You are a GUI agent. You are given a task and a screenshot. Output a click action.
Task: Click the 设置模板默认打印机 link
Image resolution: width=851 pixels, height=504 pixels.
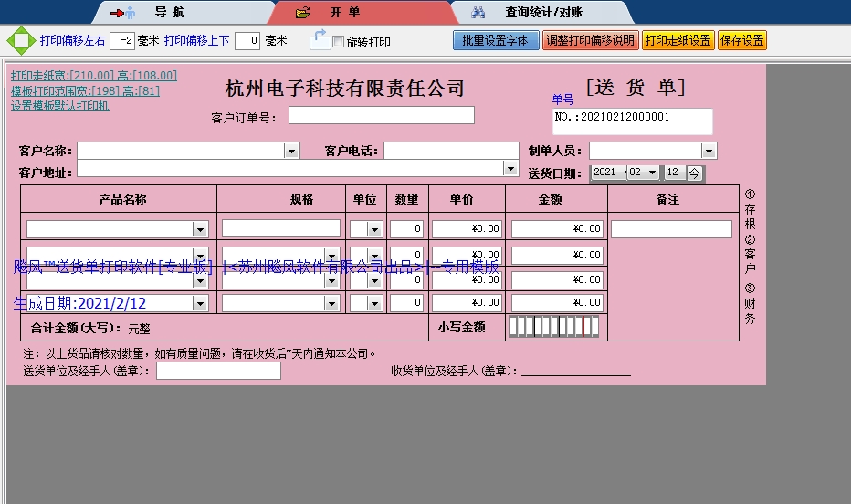point(60,106)
